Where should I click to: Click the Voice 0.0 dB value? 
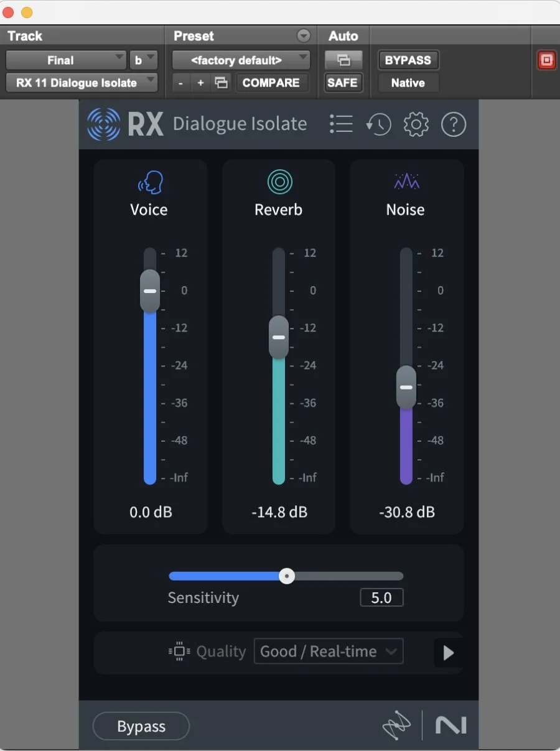pyautogui.click(x=151, y=513)
